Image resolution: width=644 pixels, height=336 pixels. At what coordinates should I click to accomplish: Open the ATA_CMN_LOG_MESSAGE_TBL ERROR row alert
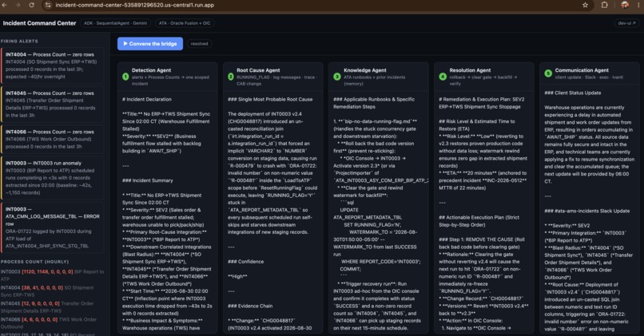tap(52, 227)
